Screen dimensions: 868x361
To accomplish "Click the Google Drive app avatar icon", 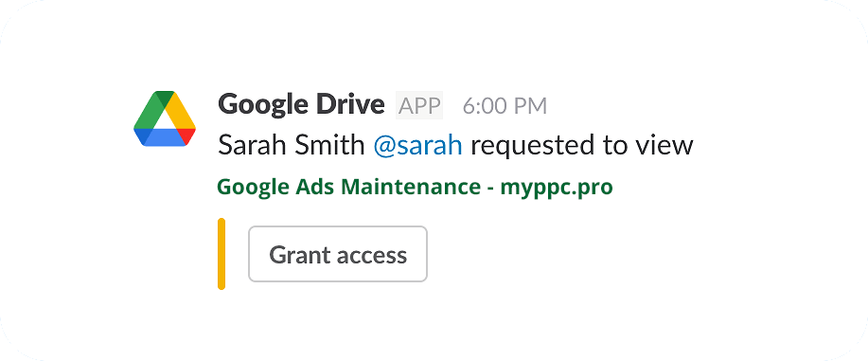I will [x=165, y=118].
